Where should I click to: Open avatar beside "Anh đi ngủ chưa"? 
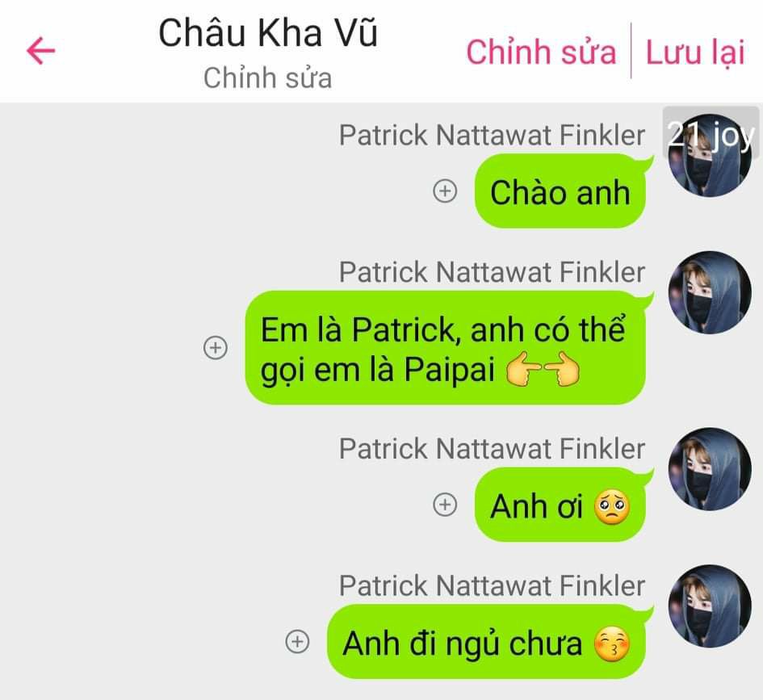pos(710,606)
